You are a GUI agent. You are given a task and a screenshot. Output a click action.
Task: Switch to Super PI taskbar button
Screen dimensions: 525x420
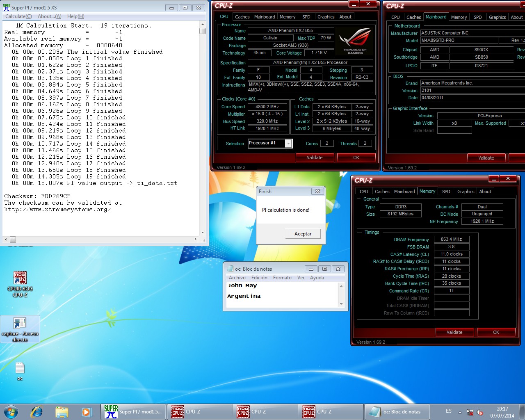point(133,411)
